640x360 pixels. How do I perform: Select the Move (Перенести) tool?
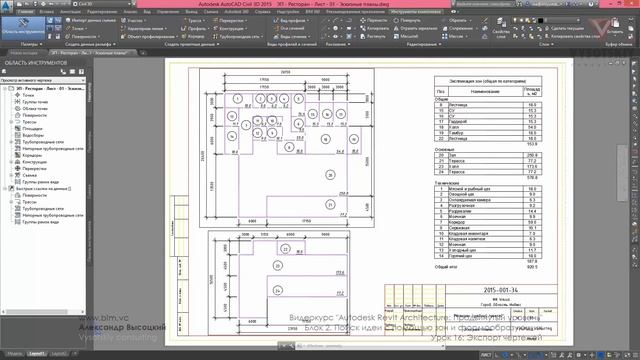[374, 20]
